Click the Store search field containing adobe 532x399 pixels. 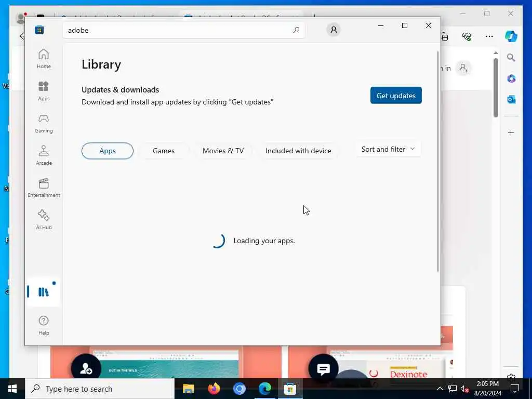pyautogui.click(x=183, y=30)
